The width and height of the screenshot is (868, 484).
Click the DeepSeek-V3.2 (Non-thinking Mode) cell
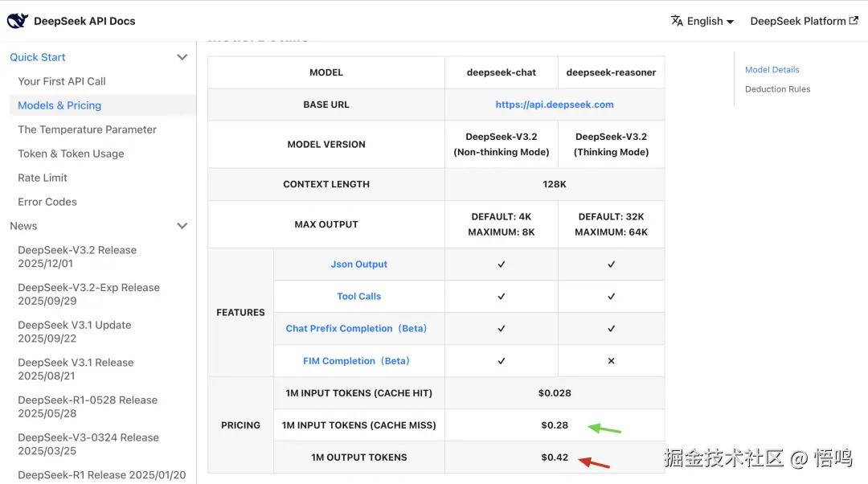501,144
